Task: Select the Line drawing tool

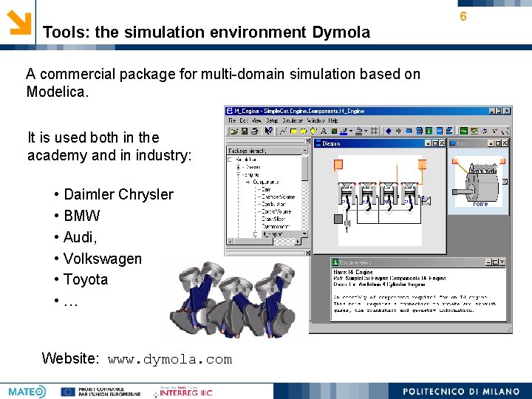Action: [283, 131]
